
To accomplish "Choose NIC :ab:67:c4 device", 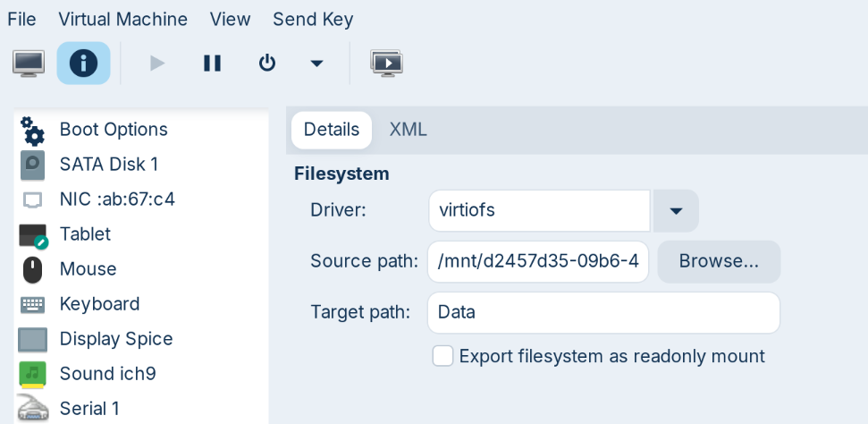I will tap(116, 199).
